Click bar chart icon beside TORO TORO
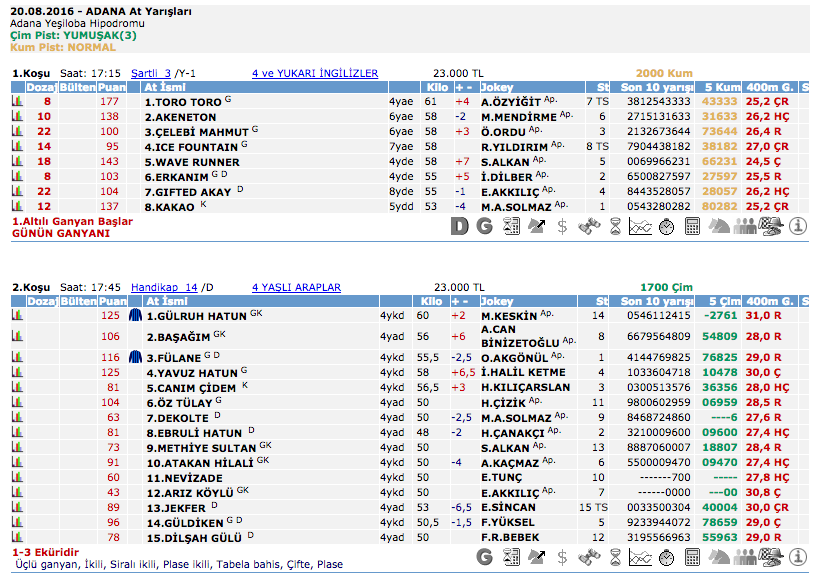Image resolution: width=826 pixels, height=583 pixels. (17, 102)
